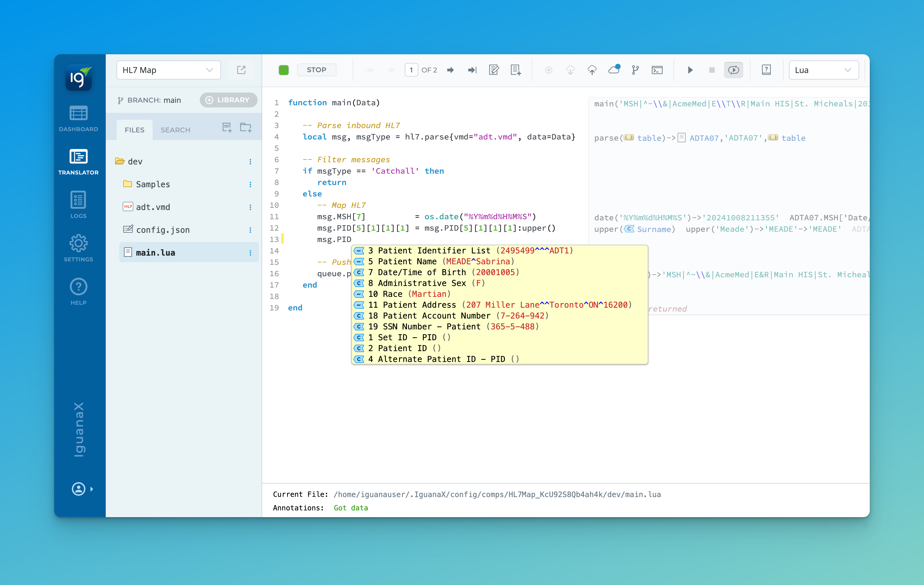
Task: Edit the current sample data icon
Action: (x=494, y=70)
